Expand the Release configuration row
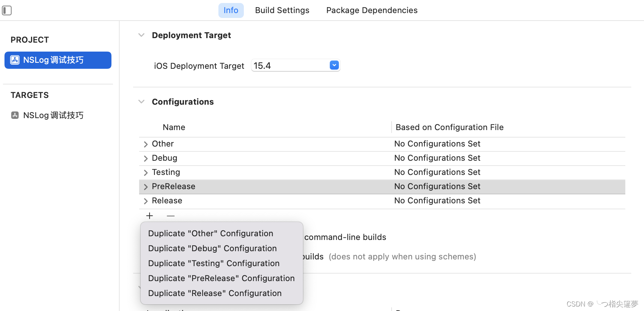 coord(145,201)
